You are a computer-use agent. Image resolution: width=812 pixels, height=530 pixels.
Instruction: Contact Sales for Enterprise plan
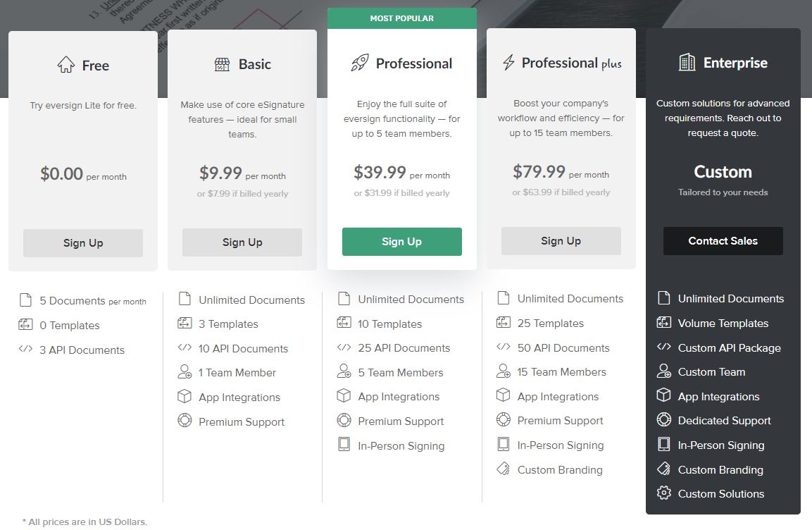point(723,241)
